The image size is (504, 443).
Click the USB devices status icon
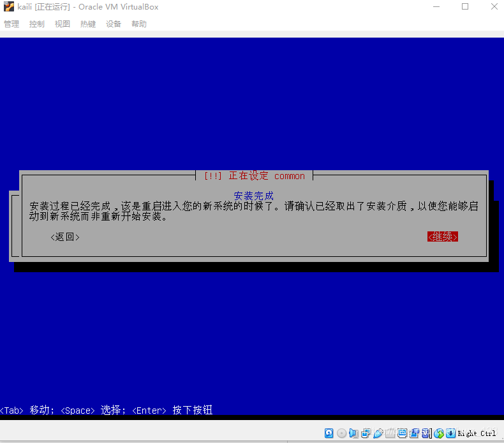click(x=378, y=433)
